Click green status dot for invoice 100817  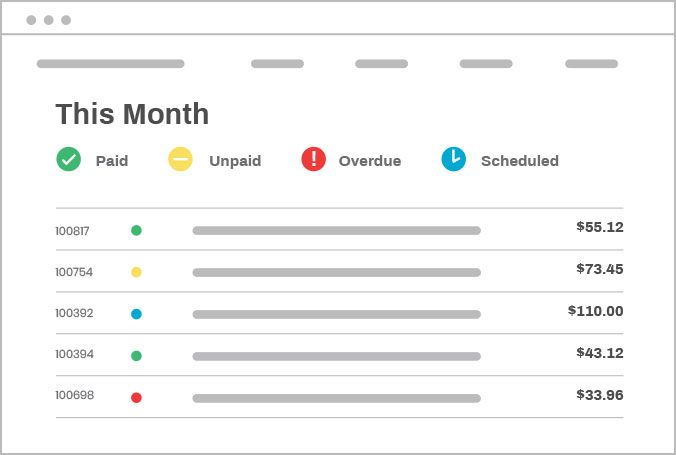(136, 230)
